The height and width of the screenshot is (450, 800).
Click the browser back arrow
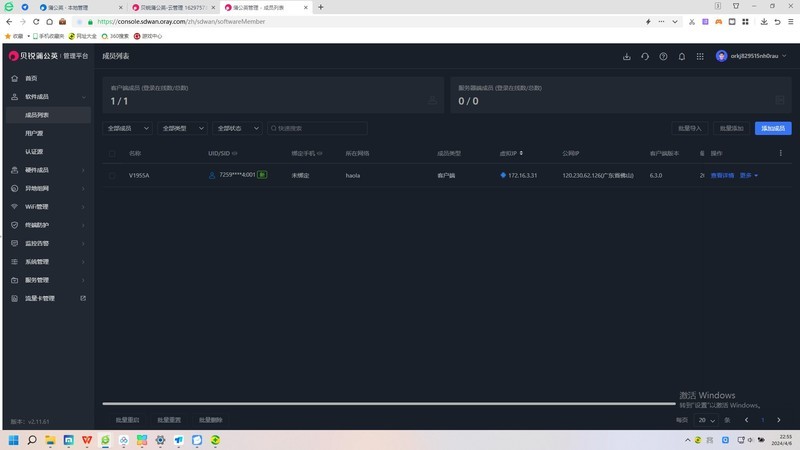point(9,21)
